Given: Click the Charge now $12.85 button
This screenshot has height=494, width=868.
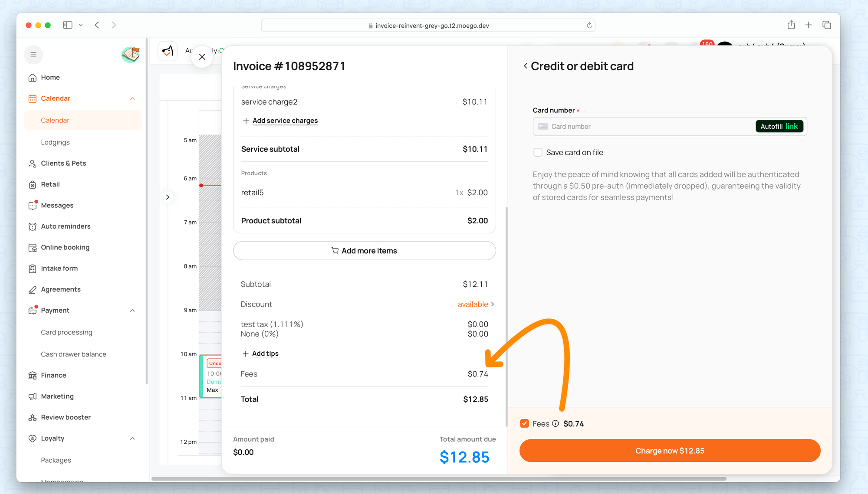Looking at the screenshot, I should (x=670, y=451).
